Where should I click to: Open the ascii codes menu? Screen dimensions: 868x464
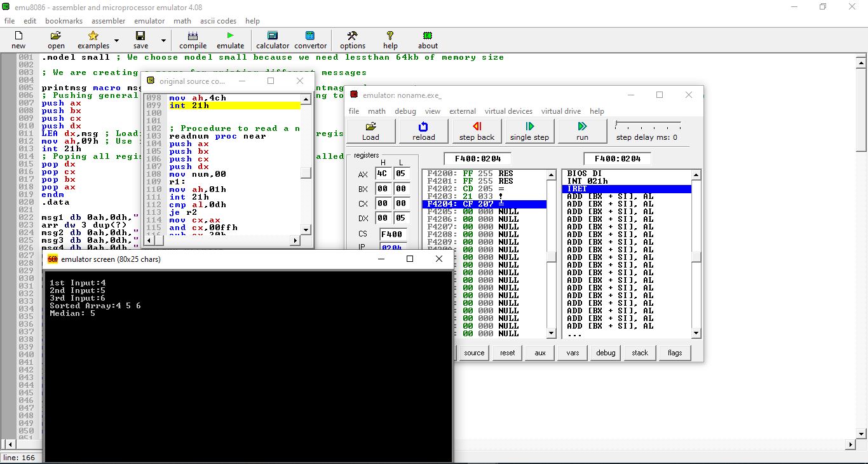218,20
